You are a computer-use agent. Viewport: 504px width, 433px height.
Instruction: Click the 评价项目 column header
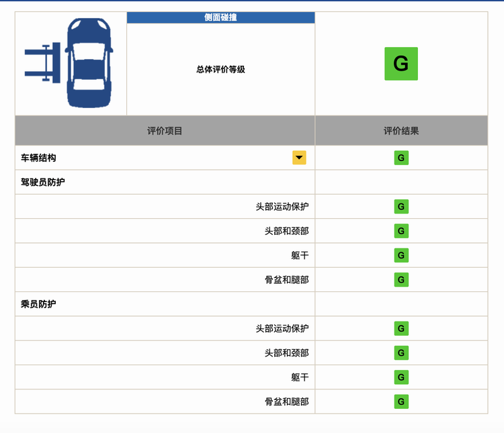pos(165,131)
